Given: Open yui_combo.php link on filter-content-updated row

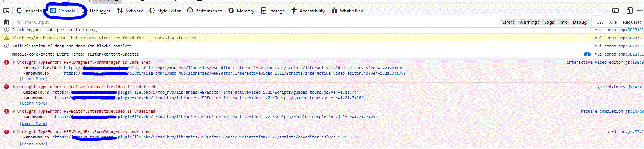Looking at the screenshot, I should point(619,54).
